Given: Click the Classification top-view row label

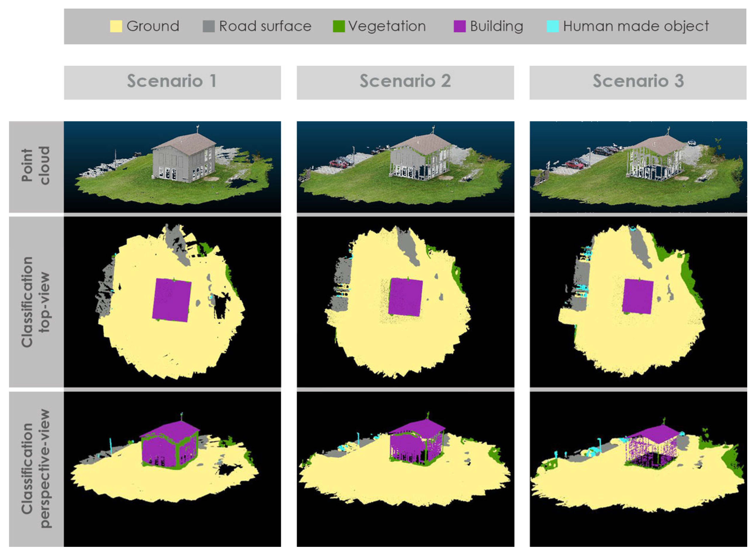Looking at the screenshot, I should (x=36, y=302).
